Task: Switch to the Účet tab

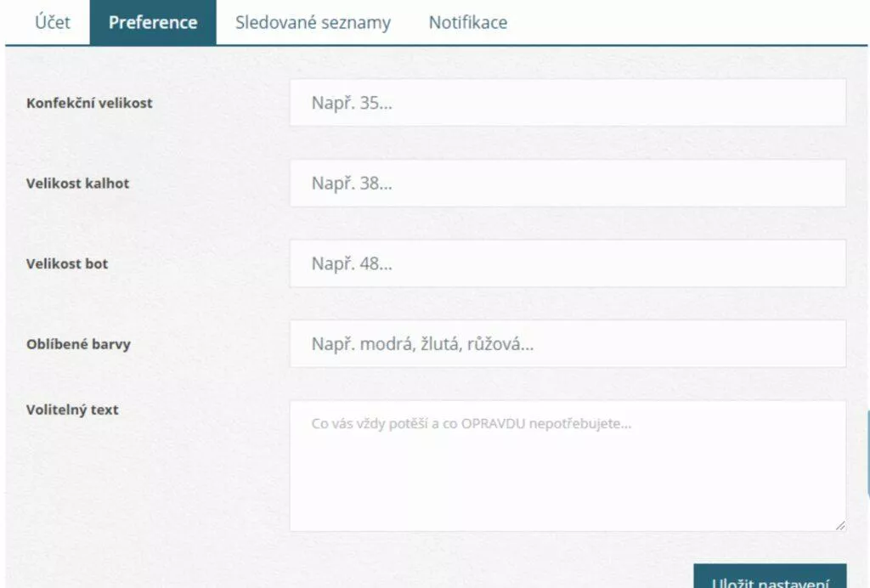Action: point(52,22)
